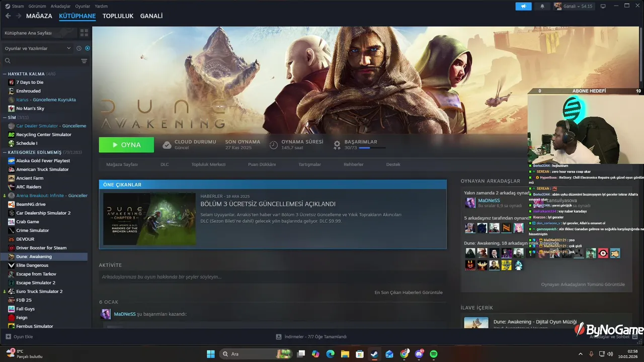Open Destek link
Image resolution: width=644 pixels, height=362 pixels.
pyautogui.click(x=393, y=164)
